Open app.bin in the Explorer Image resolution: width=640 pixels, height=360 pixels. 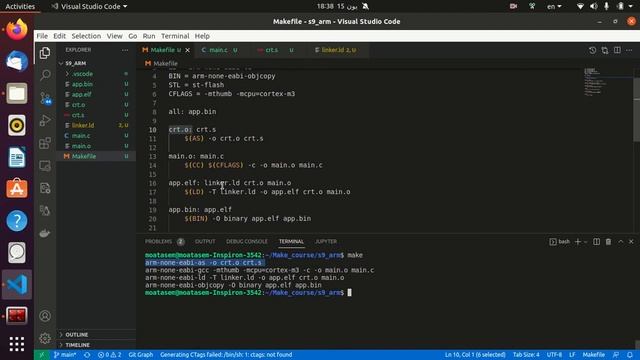coord(82,84)
